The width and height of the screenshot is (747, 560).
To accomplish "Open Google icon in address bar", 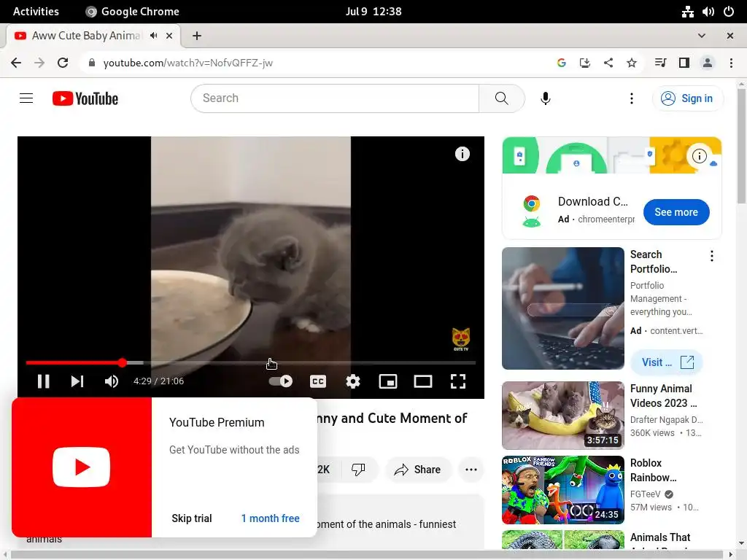I will coord(561,63).
